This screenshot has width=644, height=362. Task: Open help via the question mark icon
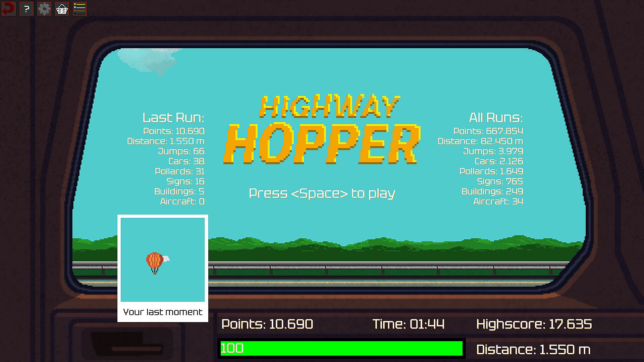click(26, 9)
